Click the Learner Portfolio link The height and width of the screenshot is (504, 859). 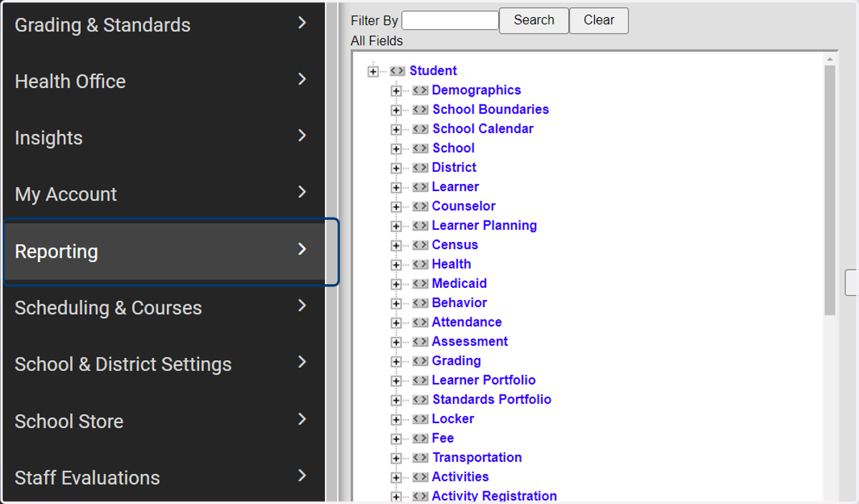[x=484, y=380]
